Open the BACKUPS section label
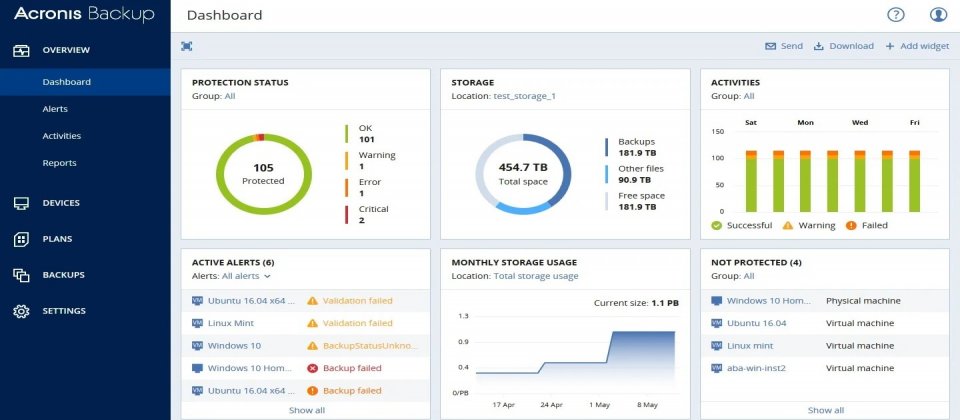This screenshot has width=960, height=420. coord(64,276)
